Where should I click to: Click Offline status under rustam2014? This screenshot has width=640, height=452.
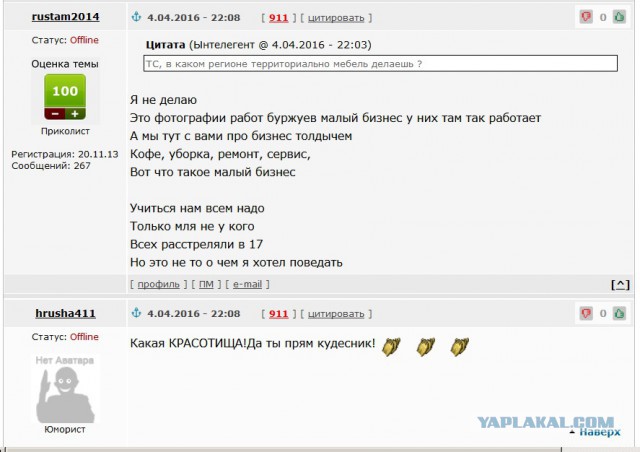click(84, 40)
